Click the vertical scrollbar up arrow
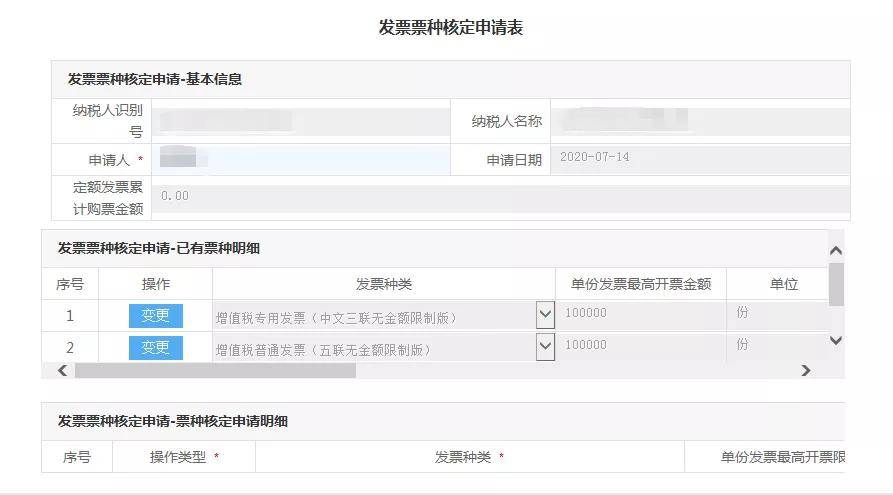The width and height of the screenshot is (893, 495). click(x=836, y=250)
